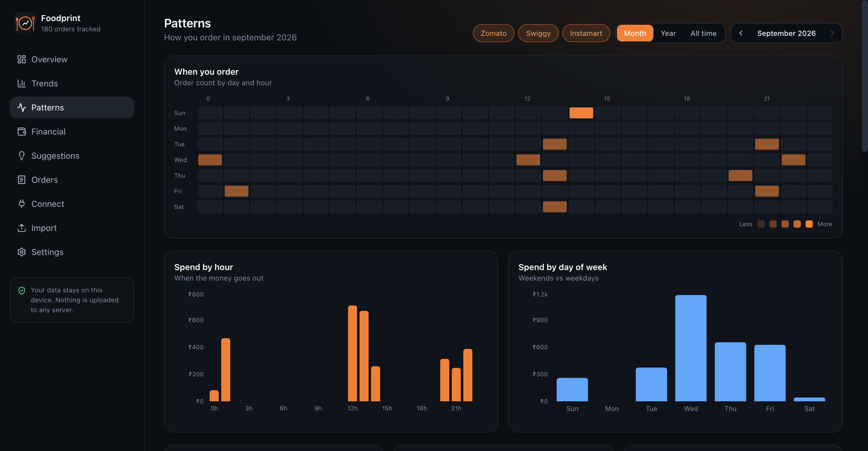Click the Thursday 20h heatmap cell
This screenshot has width=868, height=451.
pos(740,175)
